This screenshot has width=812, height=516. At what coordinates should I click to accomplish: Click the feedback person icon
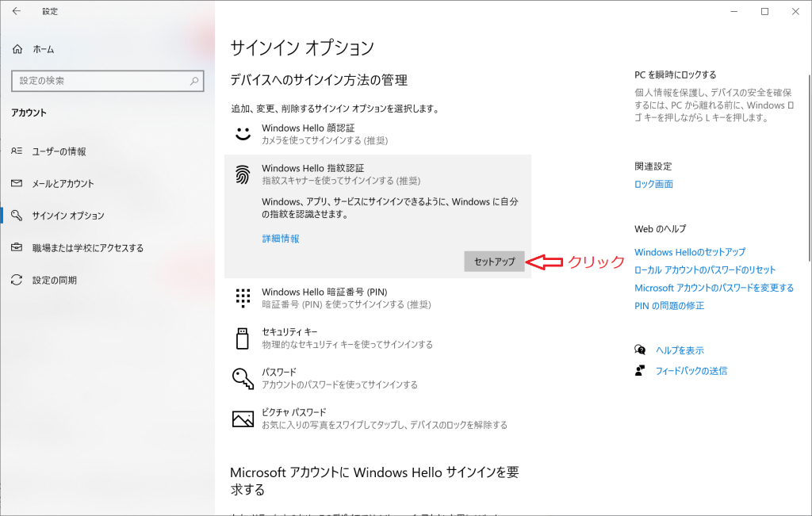[640, 371]
